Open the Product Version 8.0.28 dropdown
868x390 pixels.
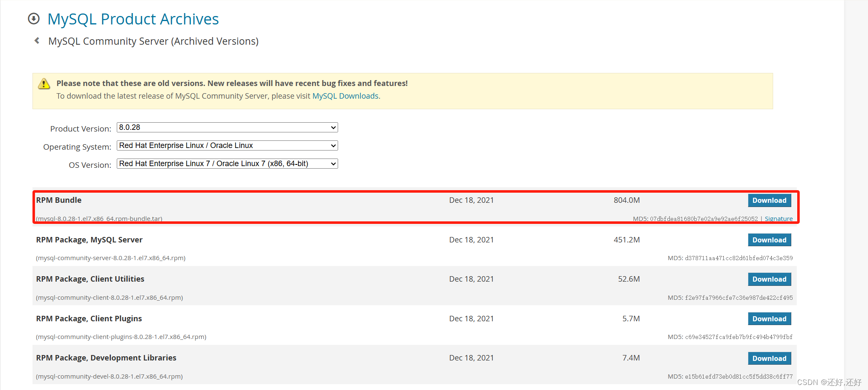(x=227, y=127)
